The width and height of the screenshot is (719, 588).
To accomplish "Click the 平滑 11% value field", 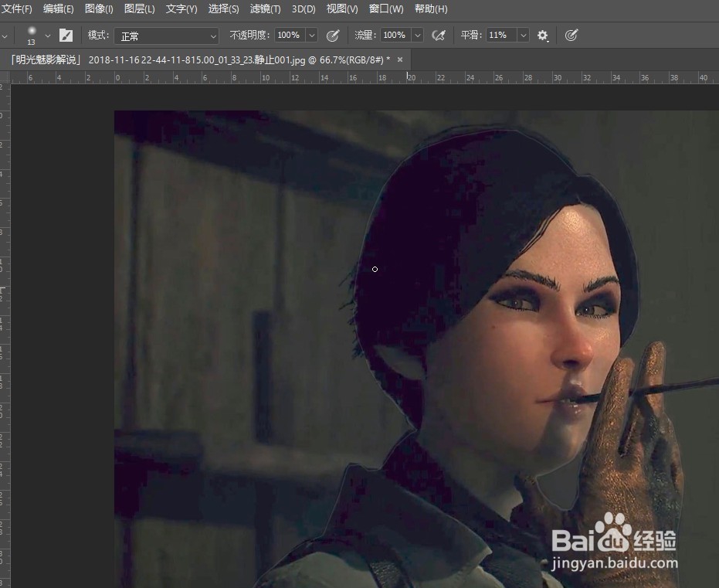I will [500, 36].
